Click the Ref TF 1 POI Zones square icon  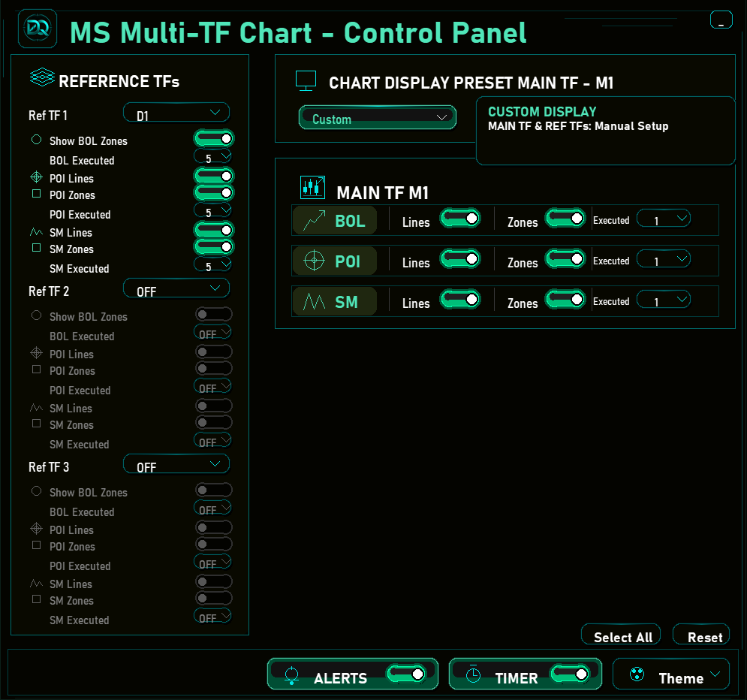coord(36,194)
